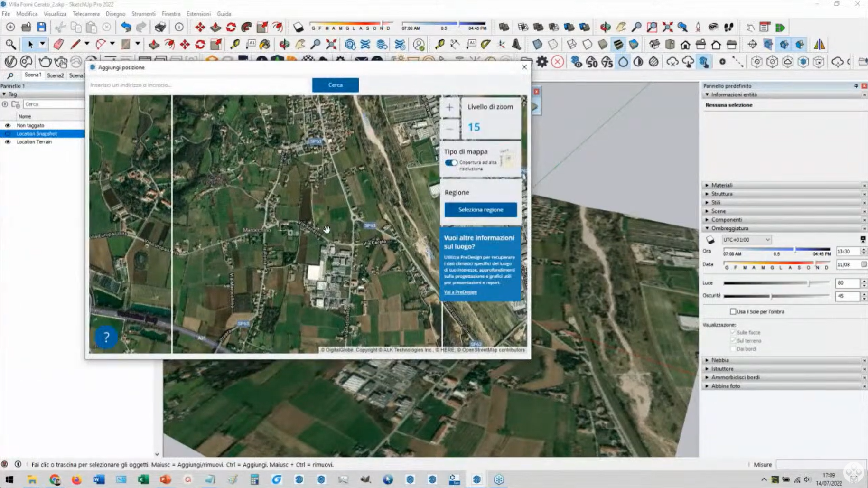Hide the Location Terrain tag

pyautogui.click(x=8, y=142)
